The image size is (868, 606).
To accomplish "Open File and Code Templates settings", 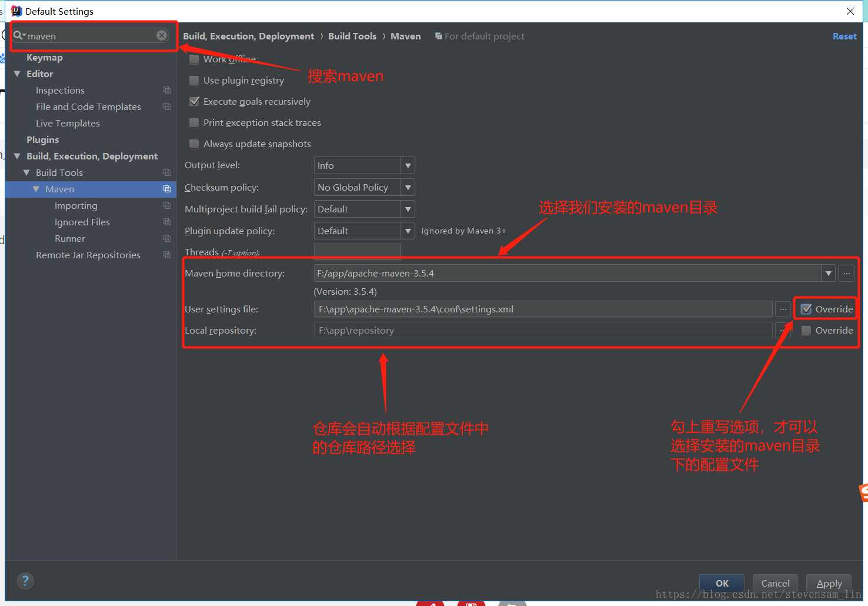I will point(88,106).
